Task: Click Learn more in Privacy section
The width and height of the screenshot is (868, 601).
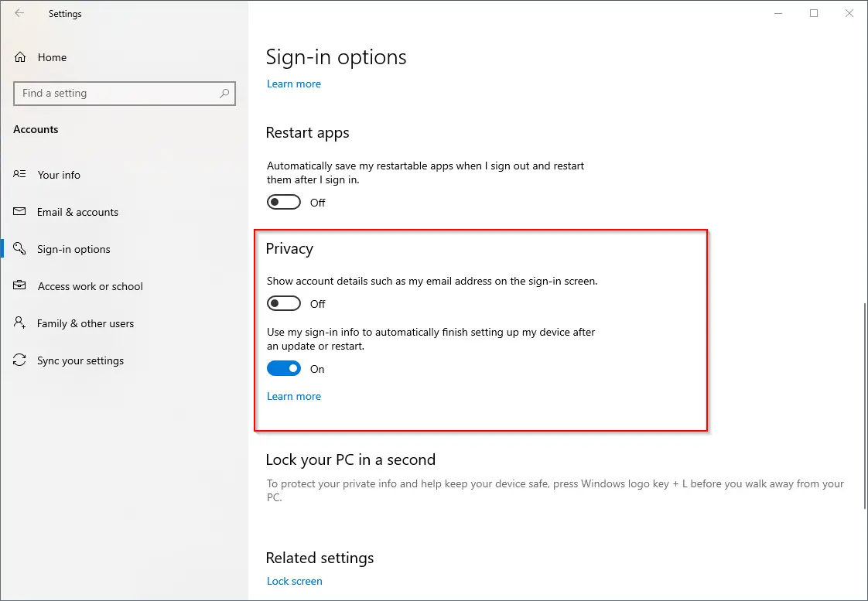Action: coord(294,396)
